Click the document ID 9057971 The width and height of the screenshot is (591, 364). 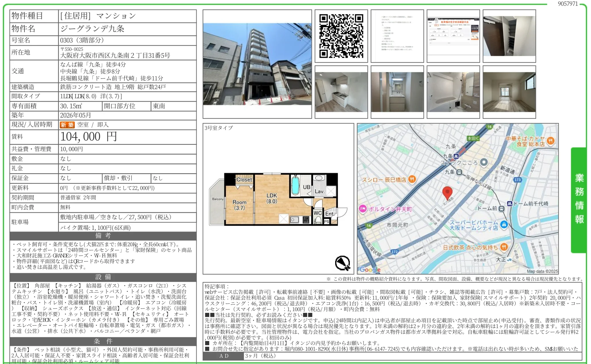point(568,4)
